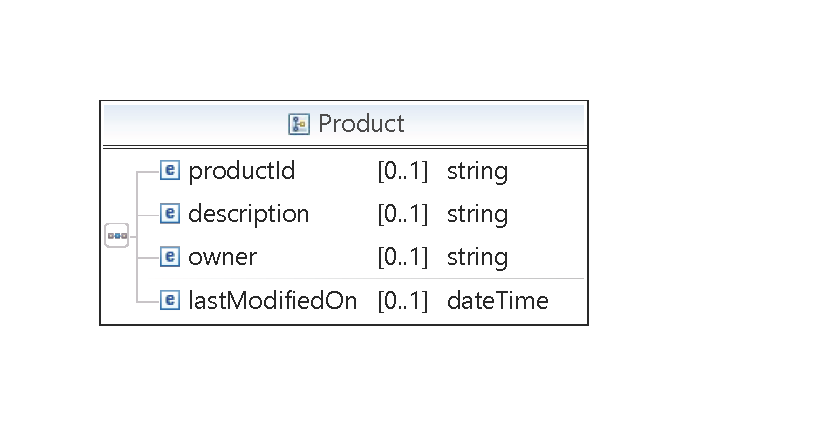Click the element icon next to description
Image resolution: width=824 pixels, height=440 pixels.
point(170,213)
